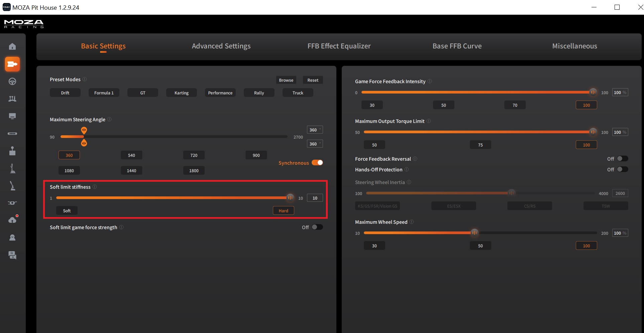Select the Truck preset mode
The image size is (644, 333).
[298, 93]
